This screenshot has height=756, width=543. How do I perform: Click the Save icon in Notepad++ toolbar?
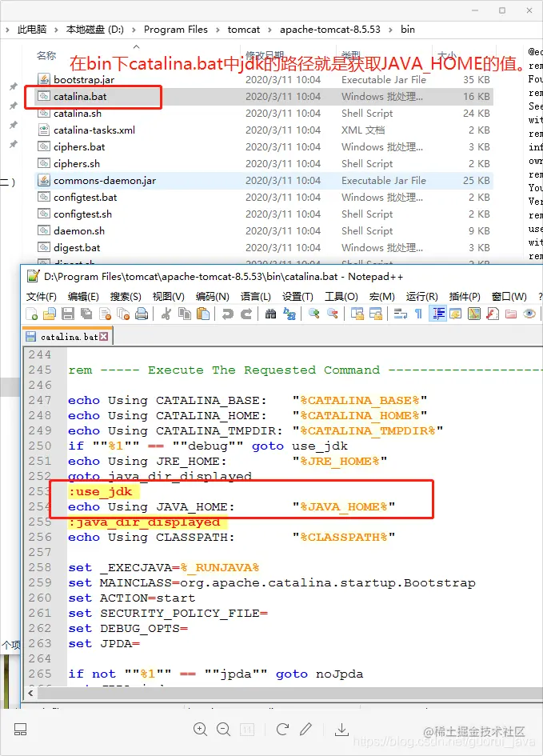point(68,314)
